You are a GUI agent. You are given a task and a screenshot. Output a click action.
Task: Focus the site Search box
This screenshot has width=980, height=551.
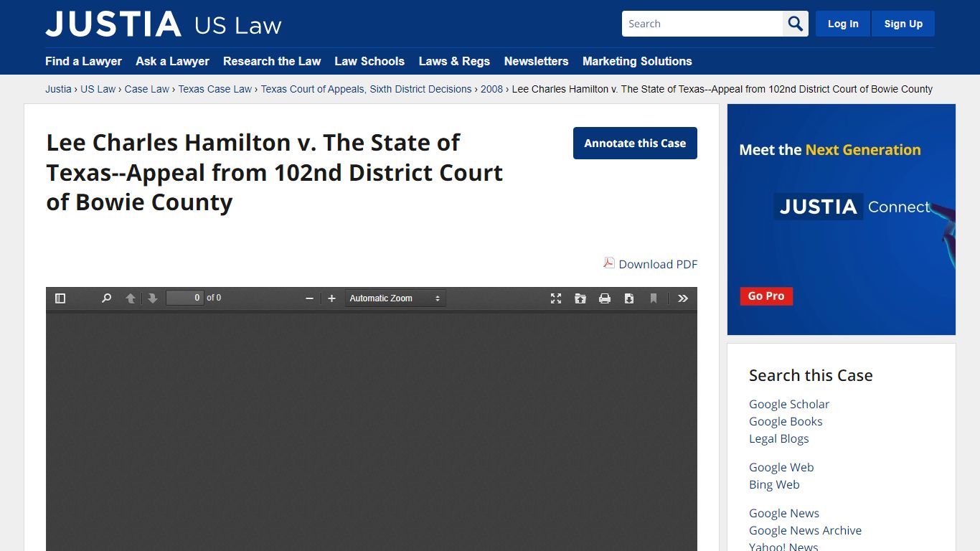pyautogui.click(x=702, y=24)
